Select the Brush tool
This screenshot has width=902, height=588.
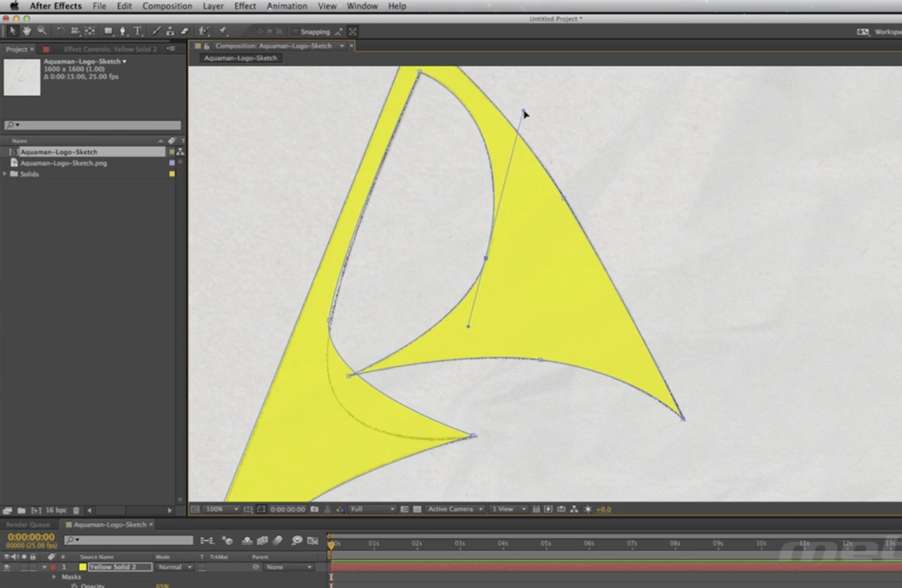click(x=156, y=31)
